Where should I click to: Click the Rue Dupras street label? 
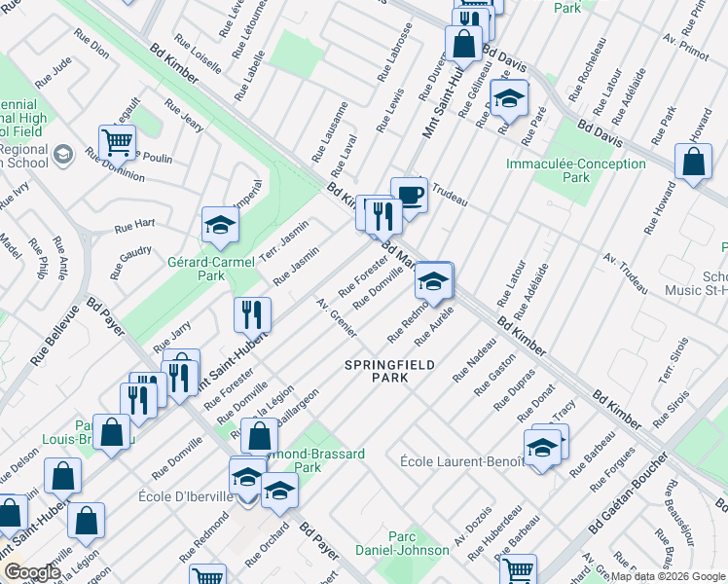515,389
